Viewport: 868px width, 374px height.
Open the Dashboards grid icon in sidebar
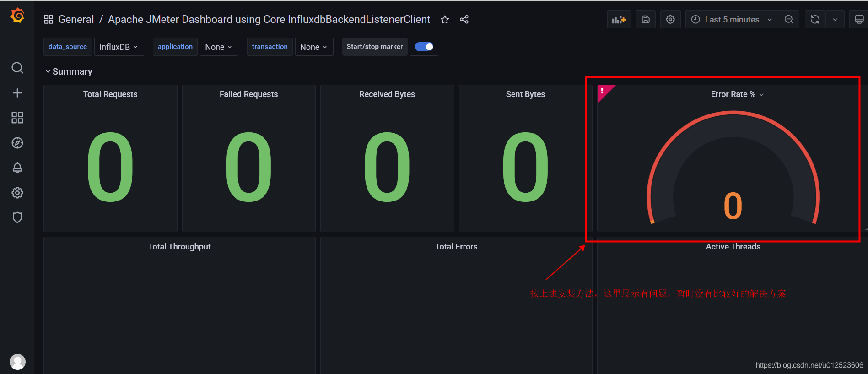pyautogui.click(x=17, y=118)
